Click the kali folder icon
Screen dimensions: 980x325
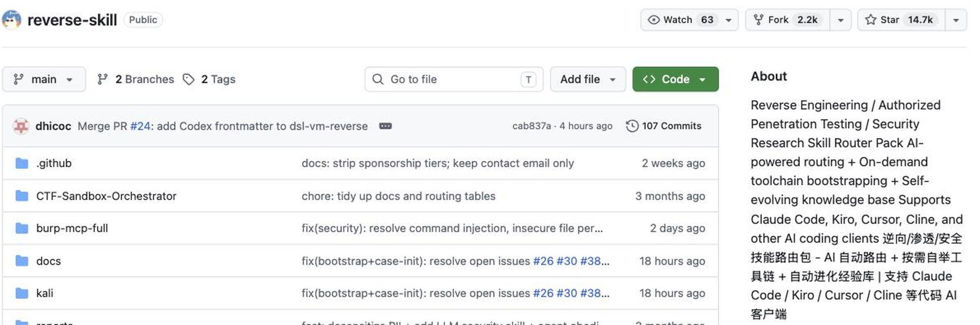pyautogui.click(x=22, y=293)
